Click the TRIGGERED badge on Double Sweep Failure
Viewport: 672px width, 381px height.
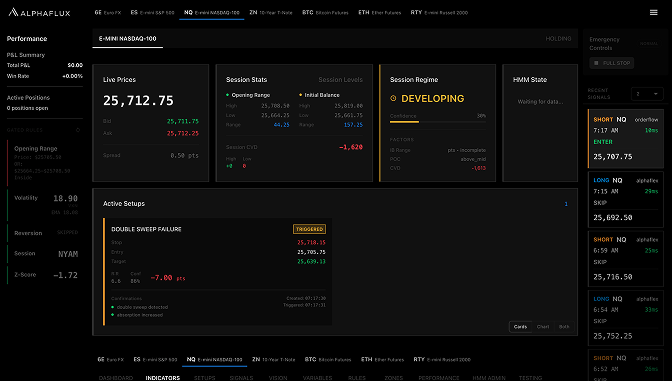(309, 229)
